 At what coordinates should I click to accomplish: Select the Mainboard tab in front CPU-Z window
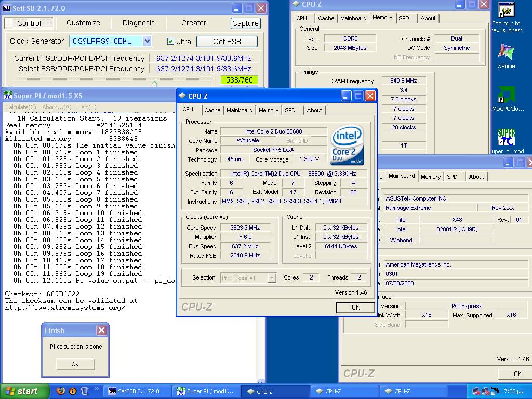click(240, 110)
